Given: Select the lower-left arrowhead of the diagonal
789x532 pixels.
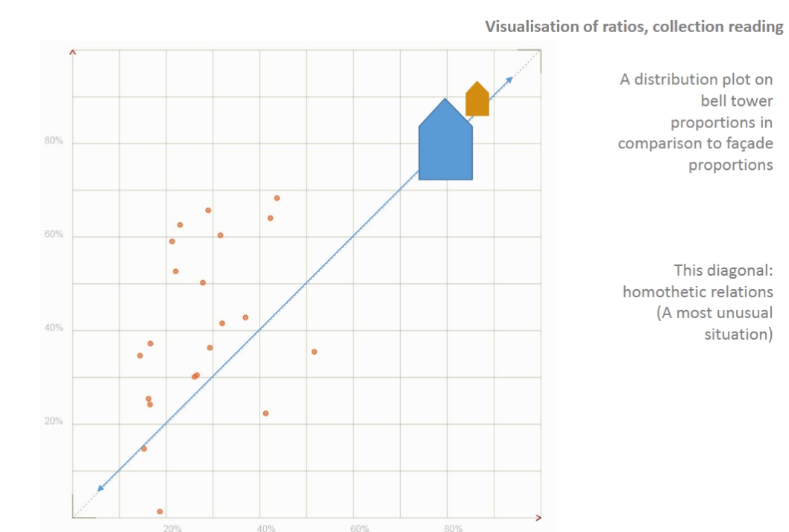Looking at the screenshot, I should coord(101,488).
